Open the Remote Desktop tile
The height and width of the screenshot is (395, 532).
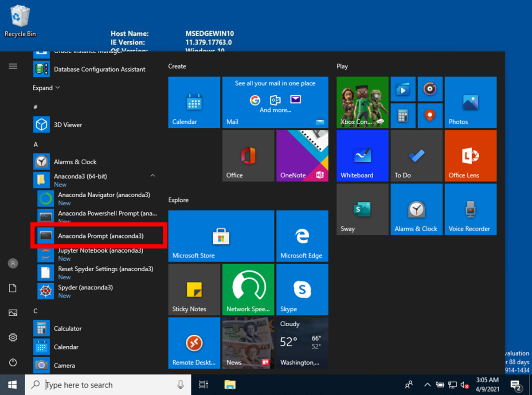(194, 343)
